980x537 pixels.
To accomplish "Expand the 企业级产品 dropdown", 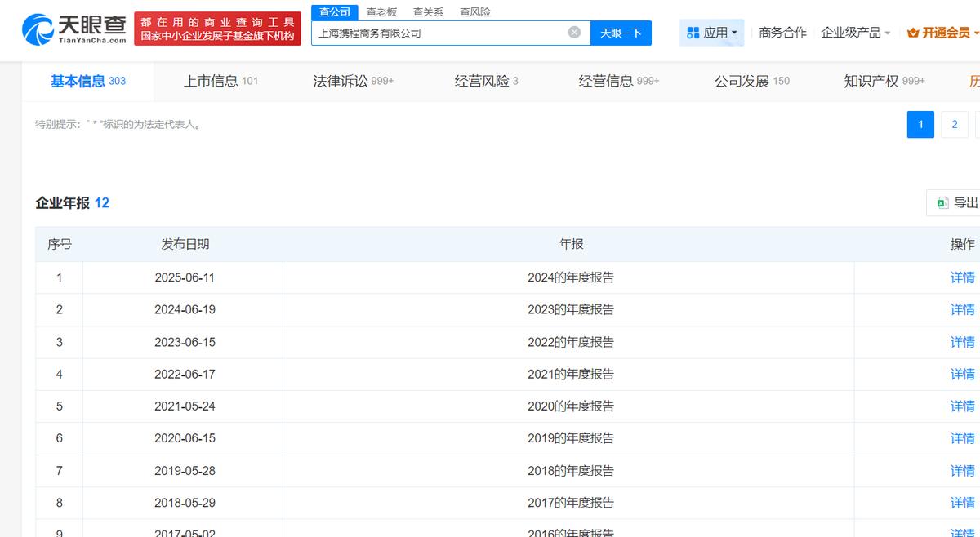I will [856, 31].
